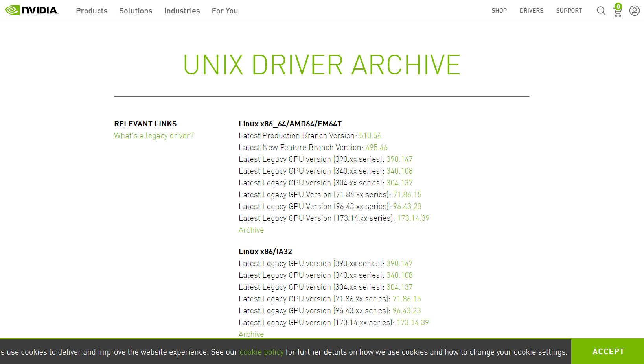
Task: Accept cookies with the ACCEPT button
Action: 608,351
